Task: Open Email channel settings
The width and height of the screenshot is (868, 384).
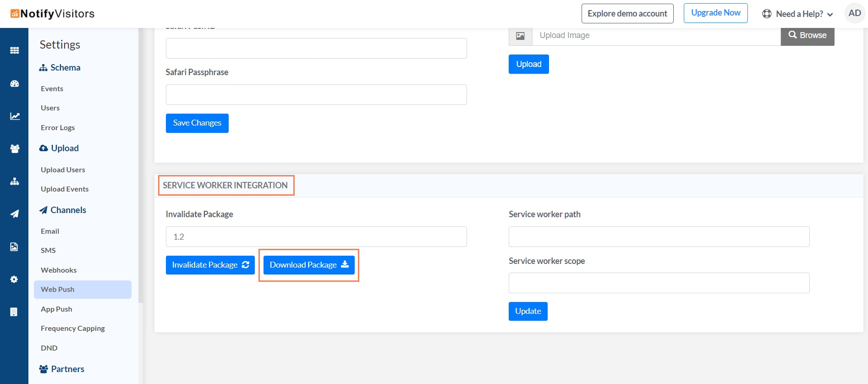Action: tap(50, 231)
